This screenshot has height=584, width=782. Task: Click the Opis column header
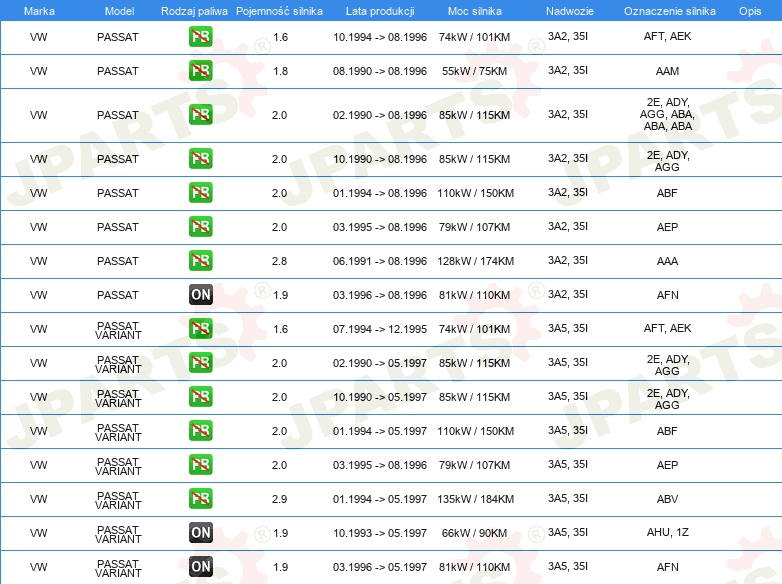click(750, 11)
